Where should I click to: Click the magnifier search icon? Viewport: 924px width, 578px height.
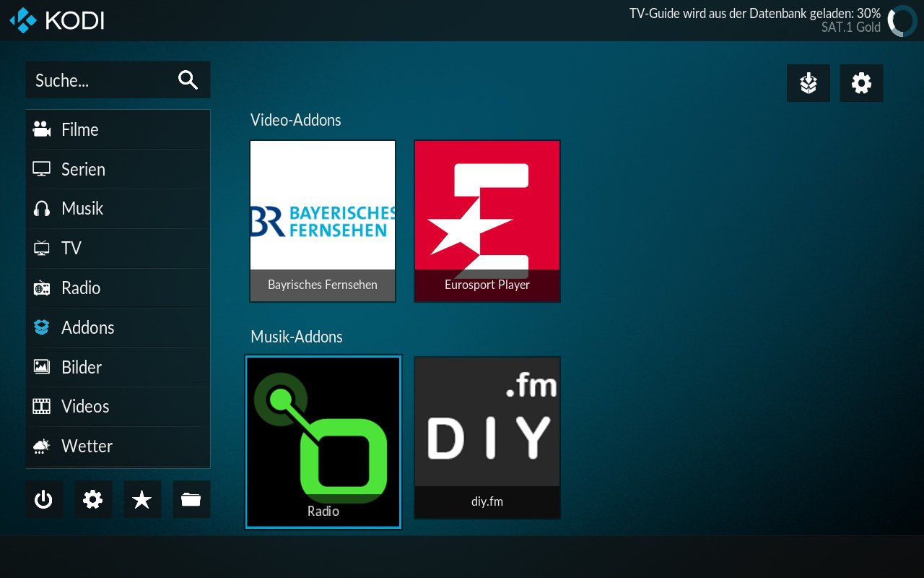188,80
